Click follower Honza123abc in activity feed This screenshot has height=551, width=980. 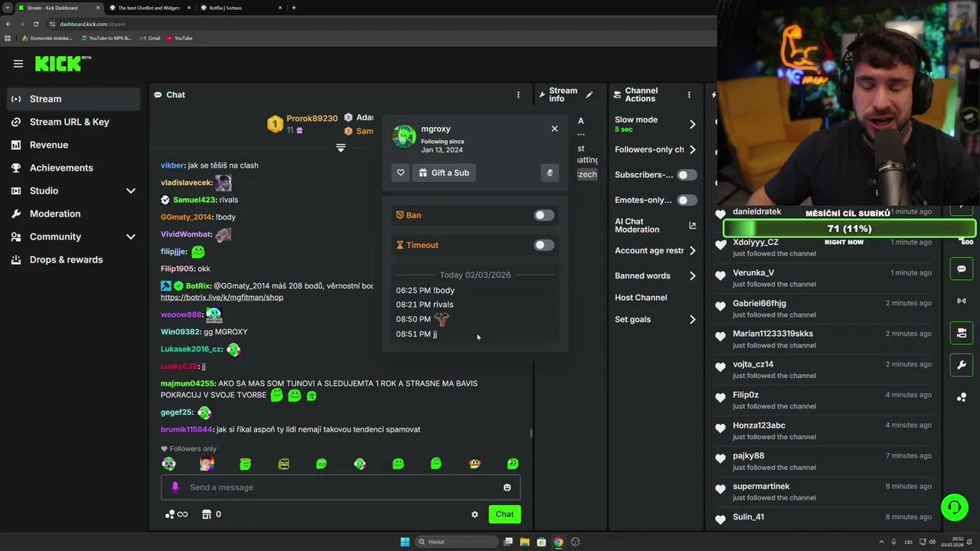pos(759,425)
